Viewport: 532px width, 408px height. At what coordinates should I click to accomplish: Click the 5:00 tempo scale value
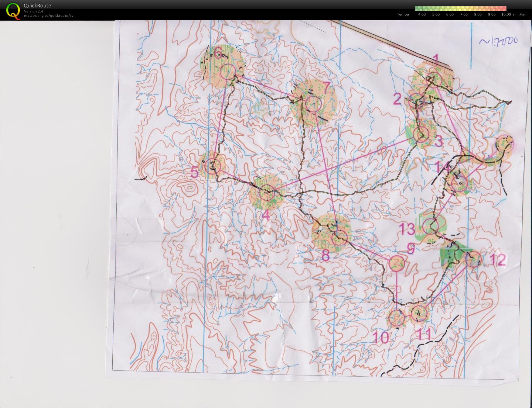pyautogui.click(x=436, y=14)
